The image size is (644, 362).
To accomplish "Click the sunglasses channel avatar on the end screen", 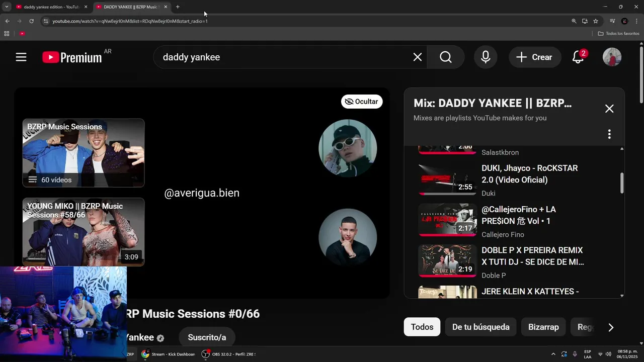I will click(x=348, y=148).
